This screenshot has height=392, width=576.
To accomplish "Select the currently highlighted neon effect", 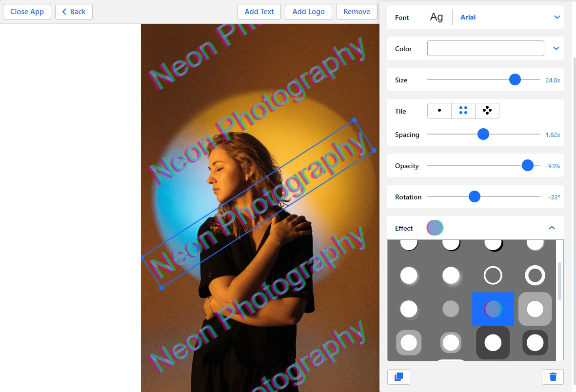I will (x=493, y=309).
